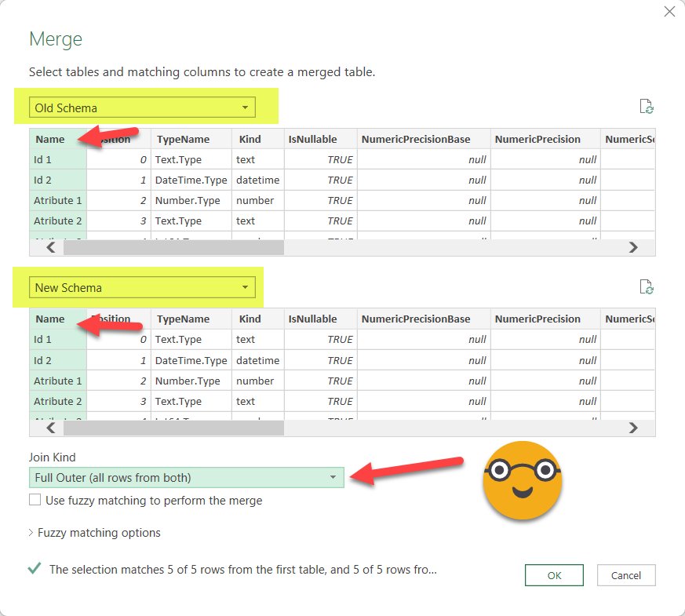
Task: Click the horizontal scrollbar of Old Schema table
Action: (173, 247)
